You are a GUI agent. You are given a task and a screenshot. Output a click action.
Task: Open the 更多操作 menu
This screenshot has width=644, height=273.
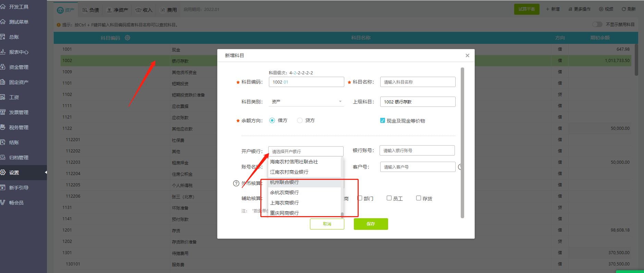[580, 9]
